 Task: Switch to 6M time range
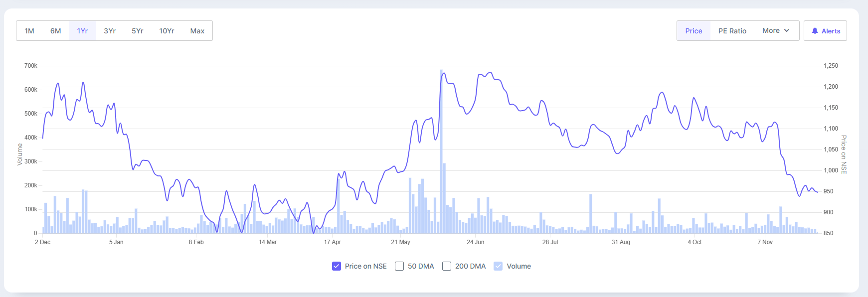click(55, 31)
